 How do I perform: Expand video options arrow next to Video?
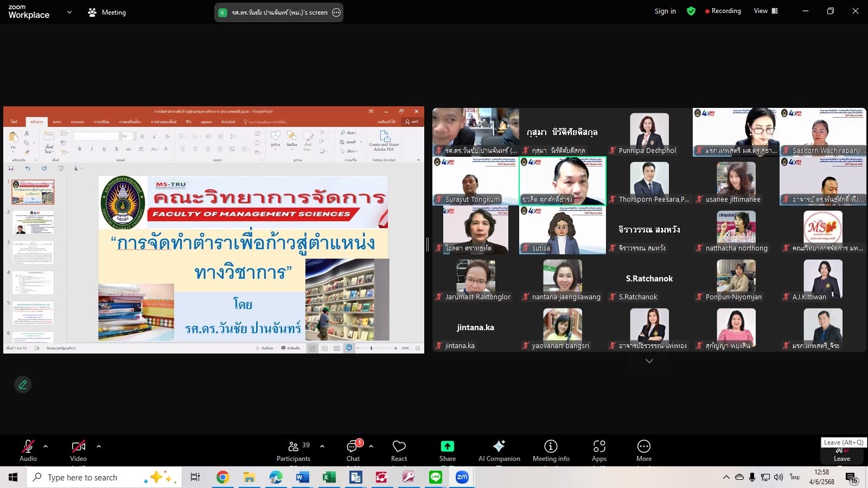click(99, 446)
